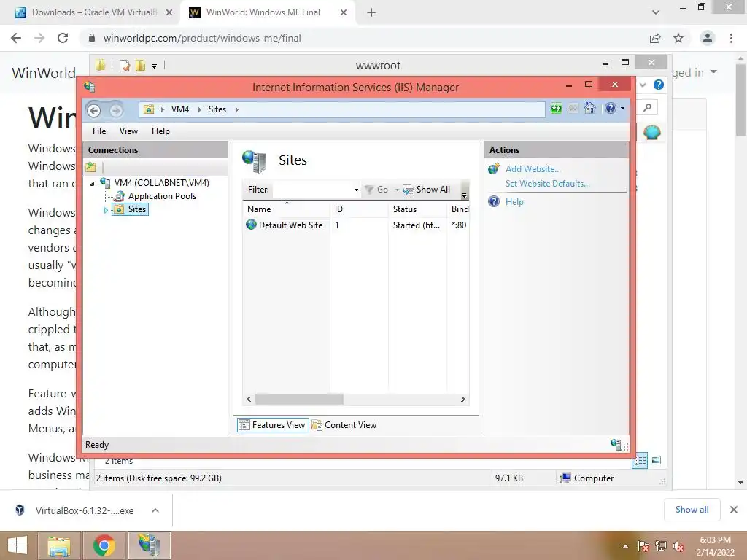Switch wwwroot window to details view icon
Image resolution: width=747 pixels, height=560 pixels.
point(640,460)
